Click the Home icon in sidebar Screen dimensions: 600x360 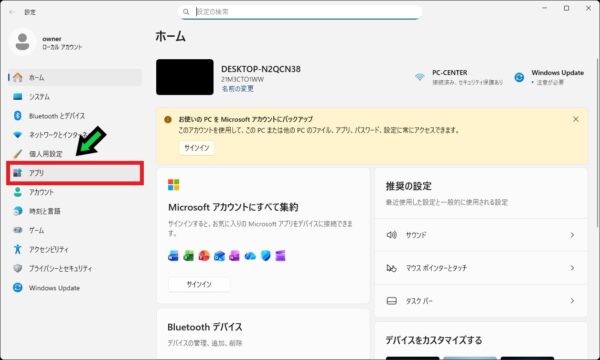(x=18, y=78)
